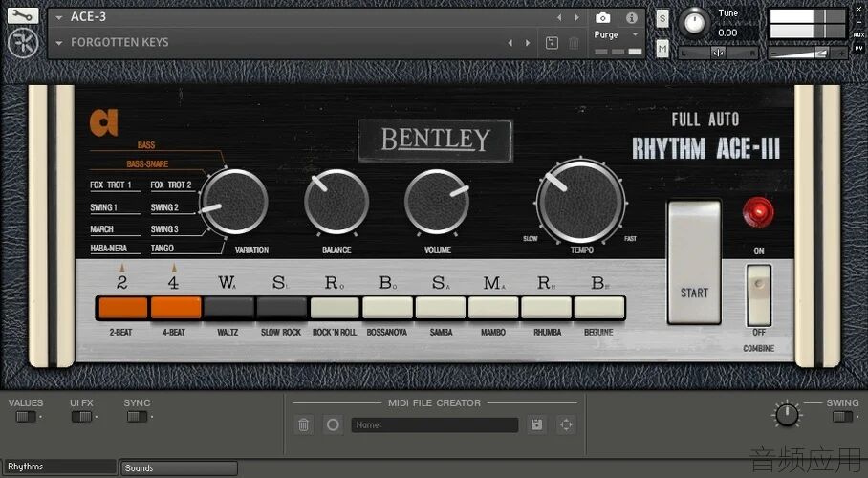Click the TANGO variation label
868x478 pixels.
coord(162,249)
